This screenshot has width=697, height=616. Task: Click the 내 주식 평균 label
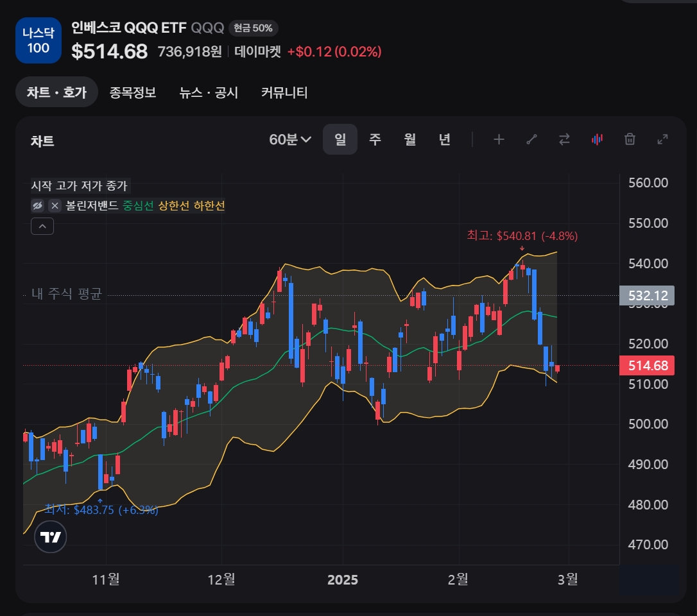67,293
